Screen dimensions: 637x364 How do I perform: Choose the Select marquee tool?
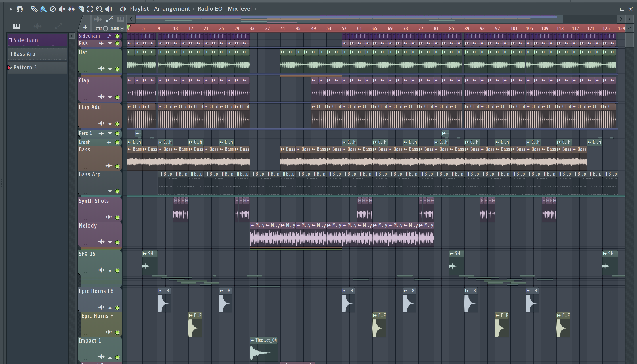pos(90,9)
